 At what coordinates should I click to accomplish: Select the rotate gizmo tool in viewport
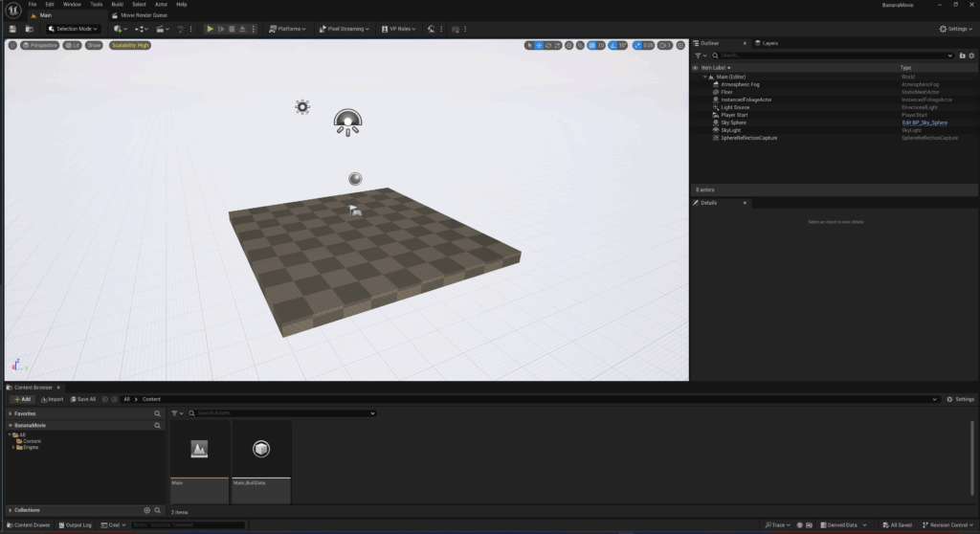click(549, 45)
